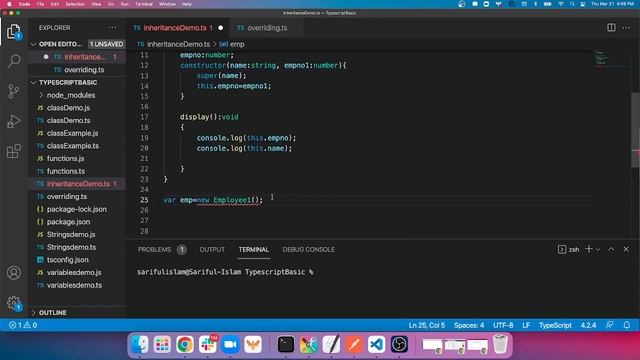Go to line via Ln 25, Col 5
The height and width of the screenshot is (360, 640).
[x=427, y=325]
